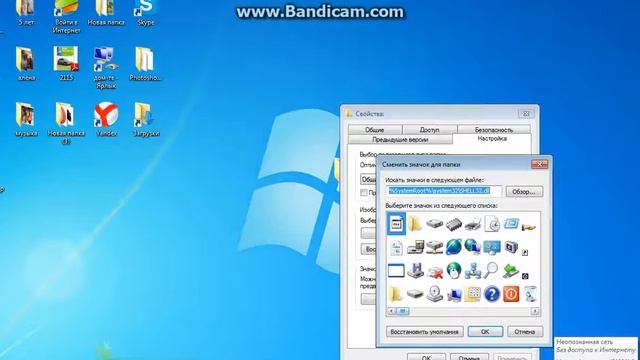Select the globe with mouse icon
Screen dimensions: 640x360
pyautogui.click(x=453, y=271)
